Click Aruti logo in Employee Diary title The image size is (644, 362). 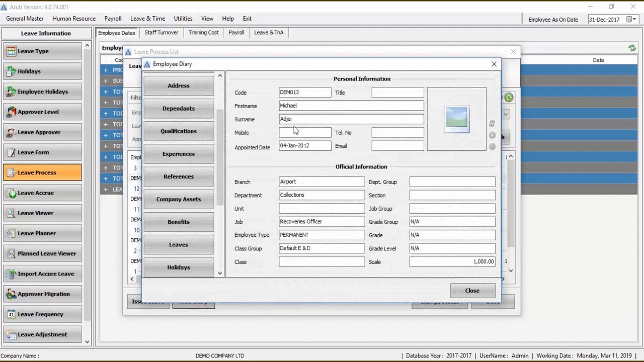[x=147, y=64]
